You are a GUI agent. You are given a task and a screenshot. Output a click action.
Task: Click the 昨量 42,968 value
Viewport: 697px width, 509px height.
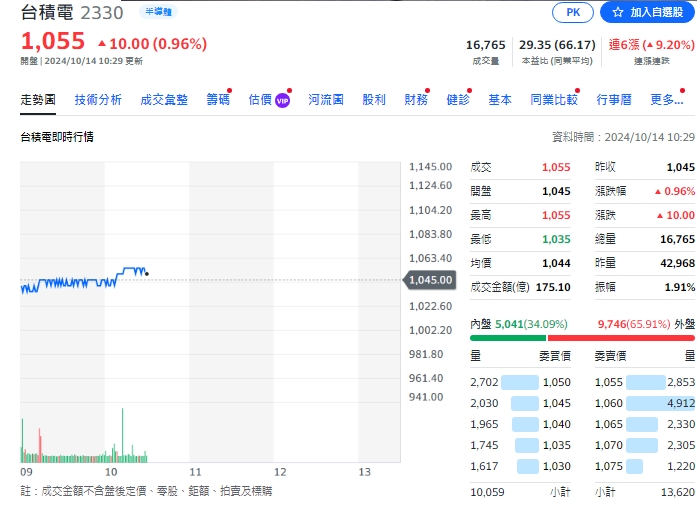tap(677, 263)
